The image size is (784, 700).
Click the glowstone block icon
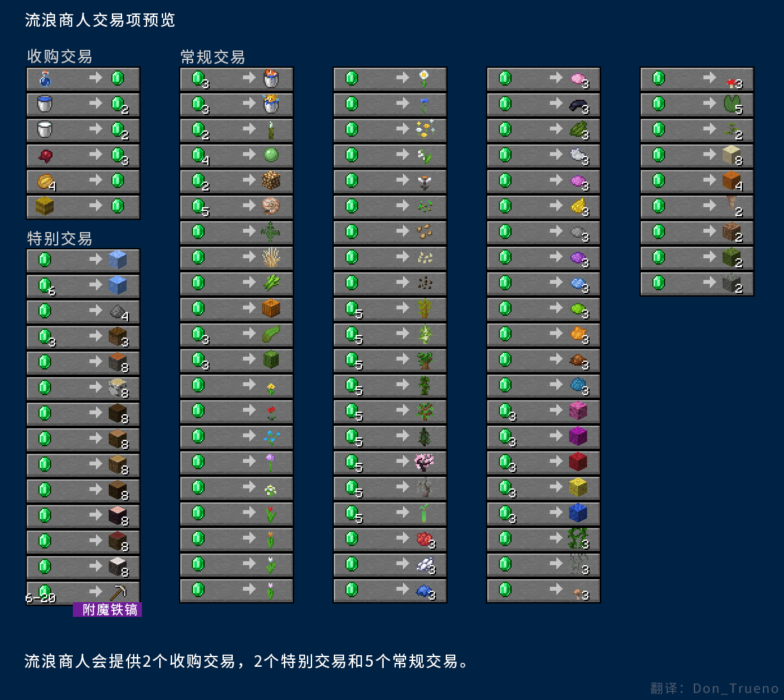pyautogui.click(x=270, y=181)
